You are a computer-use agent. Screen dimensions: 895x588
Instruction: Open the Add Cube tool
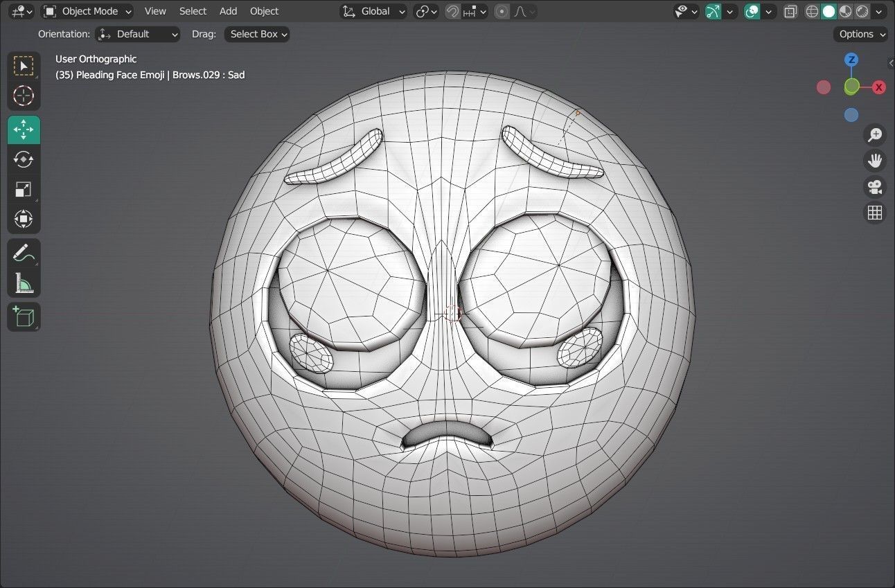tap(24, 317)
